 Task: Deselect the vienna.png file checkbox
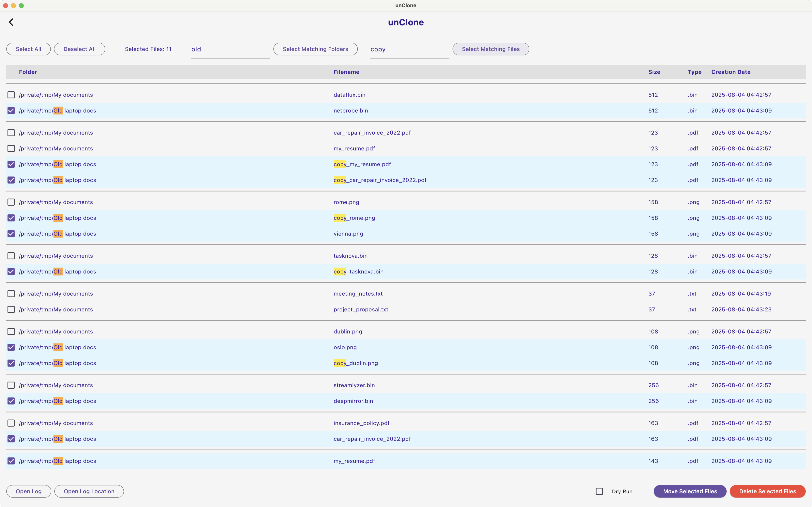tap(11, 234)
